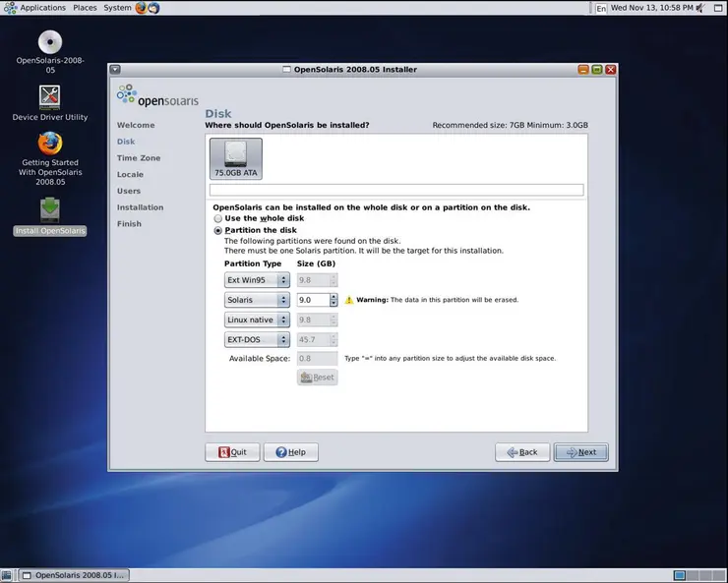
Task: Open the installer window menu icon
Action: tap(115, 70)
